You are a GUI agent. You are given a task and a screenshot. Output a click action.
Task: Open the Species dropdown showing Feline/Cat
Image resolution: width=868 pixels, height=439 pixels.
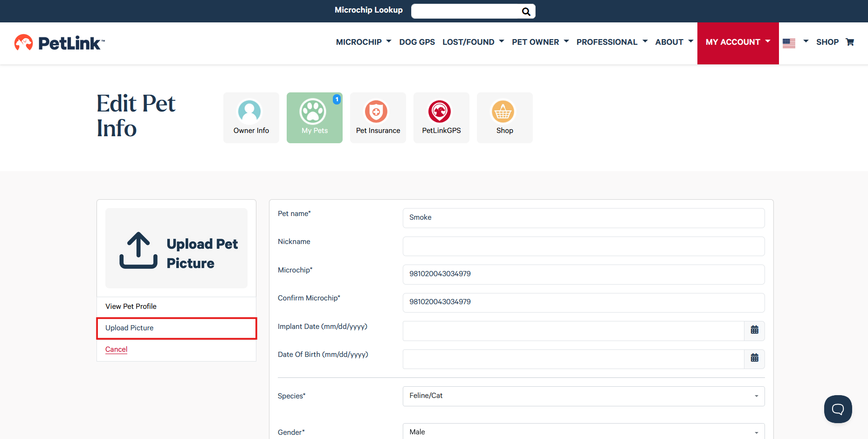coord(584,396)
